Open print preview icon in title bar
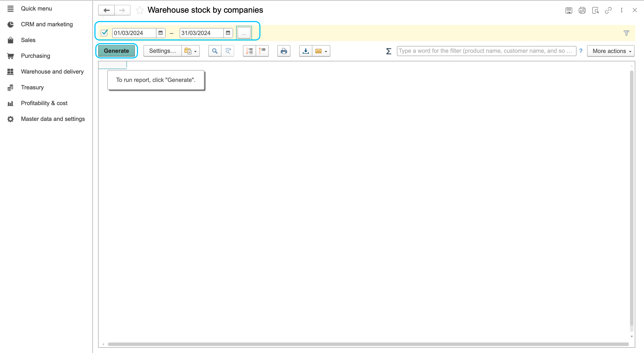 click(x=595, y=10)
